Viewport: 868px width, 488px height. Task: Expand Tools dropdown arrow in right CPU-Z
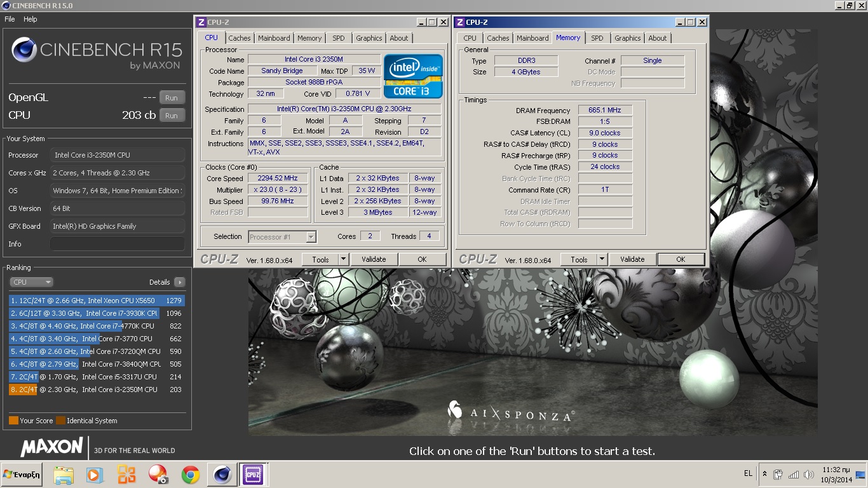click(602, 259)
